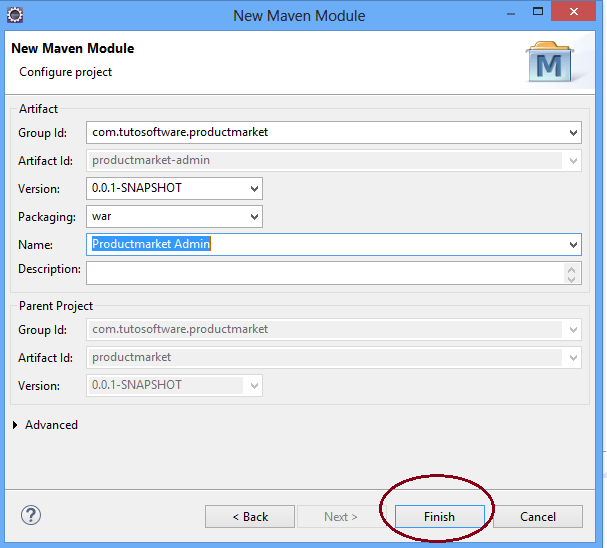Click the 'Packaging:' label

coord(47,217)
